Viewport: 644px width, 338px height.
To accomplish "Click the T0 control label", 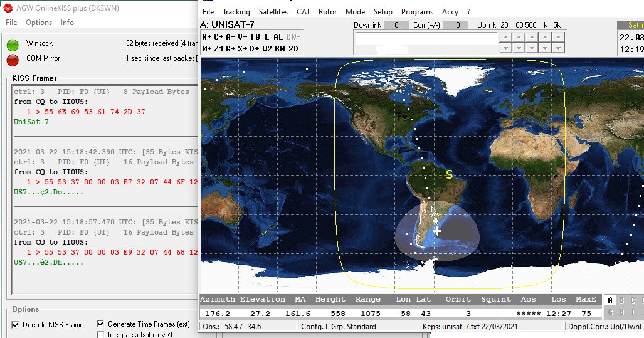I will [x=255, y=37].
